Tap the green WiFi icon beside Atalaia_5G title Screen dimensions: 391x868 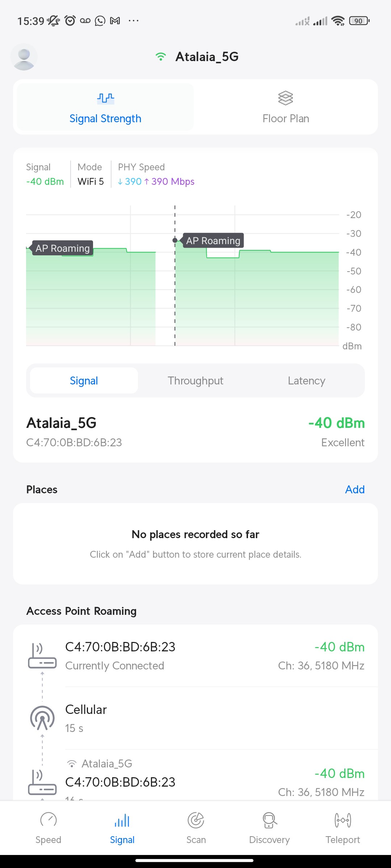160,57
